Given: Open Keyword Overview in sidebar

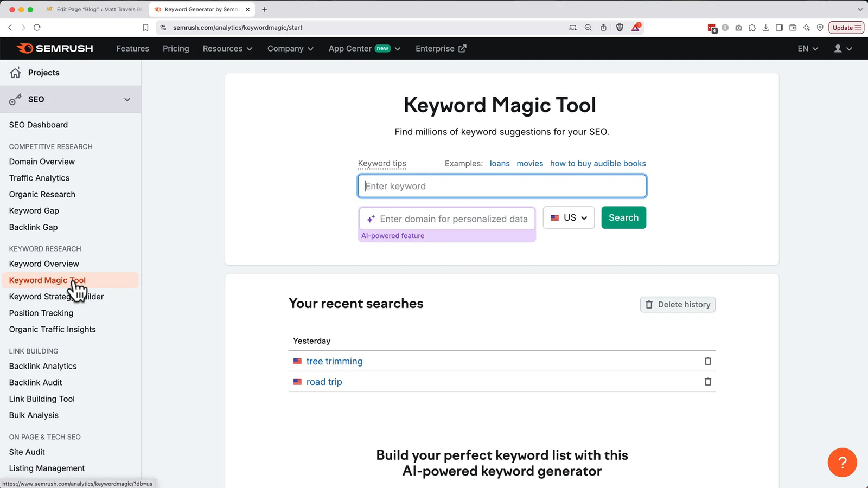Looking at the screenshot, I should point(44,264).
